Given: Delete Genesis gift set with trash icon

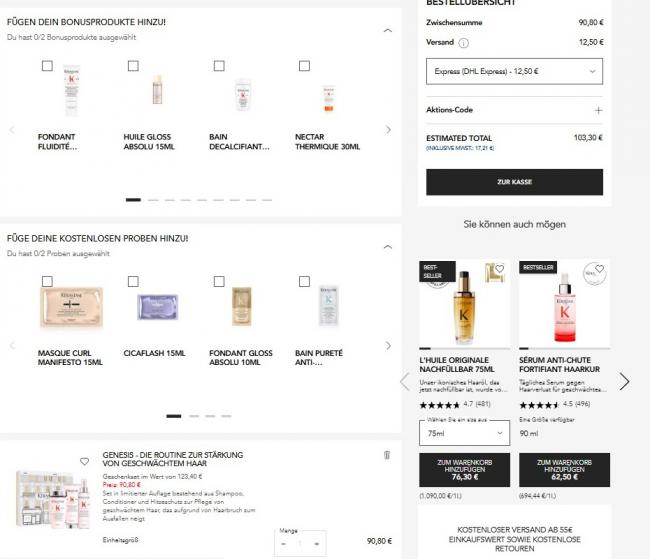Looking at the screenshot, I should [x=387, y=455].
